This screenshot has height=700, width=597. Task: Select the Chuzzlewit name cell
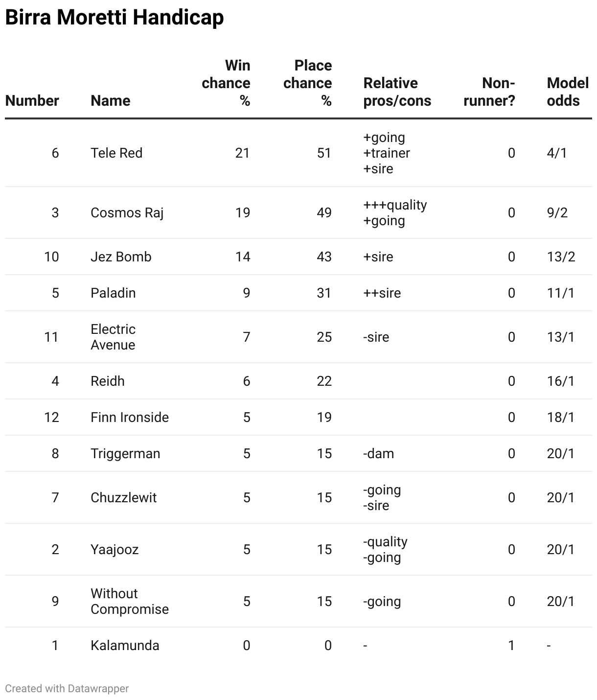123,498
